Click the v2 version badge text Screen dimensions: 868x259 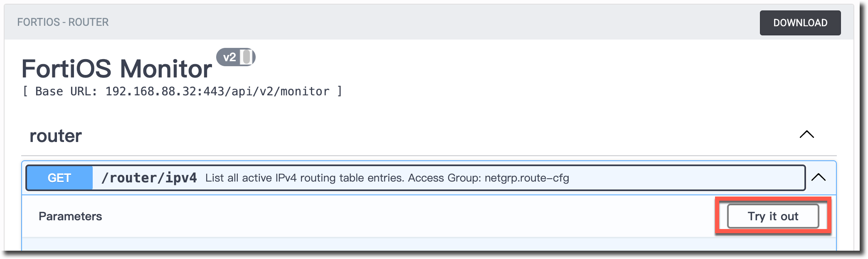click(229, 57)
